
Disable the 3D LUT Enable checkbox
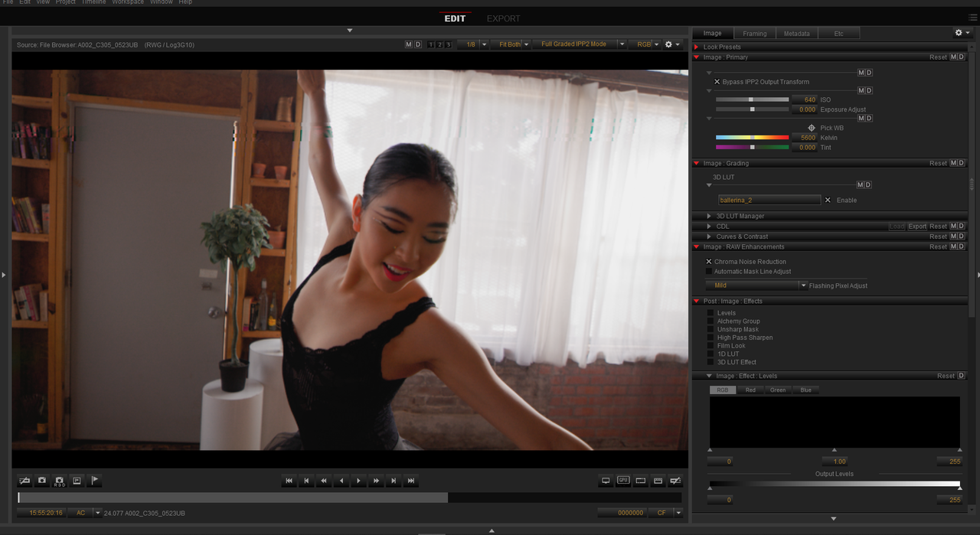[x=828, y=201]
